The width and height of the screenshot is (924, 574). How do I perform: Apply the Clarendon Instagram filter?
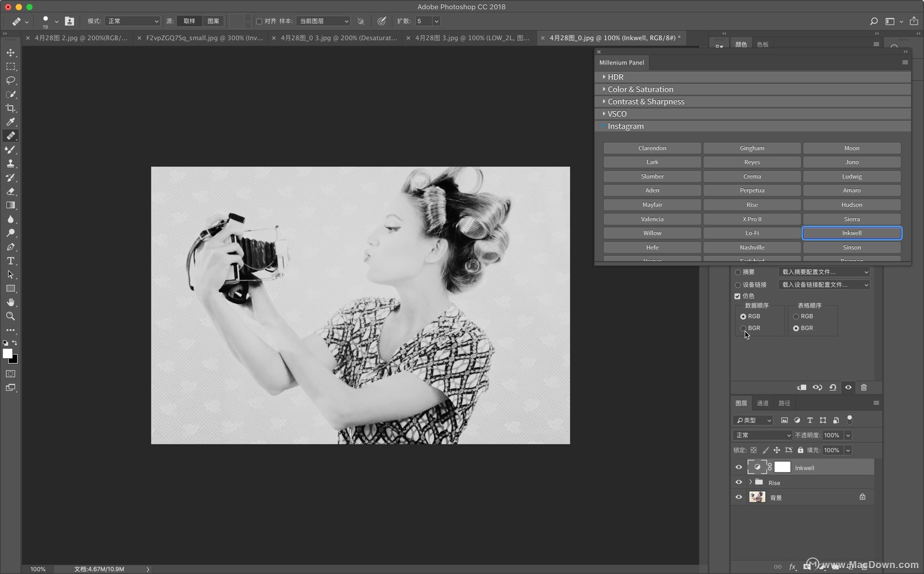652,148
